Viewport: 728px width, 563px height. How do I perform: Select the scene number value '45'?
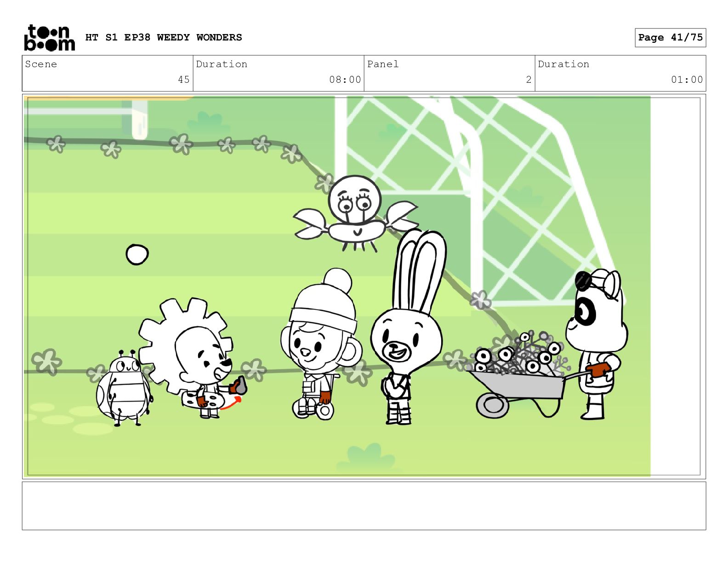click(184, 80)
